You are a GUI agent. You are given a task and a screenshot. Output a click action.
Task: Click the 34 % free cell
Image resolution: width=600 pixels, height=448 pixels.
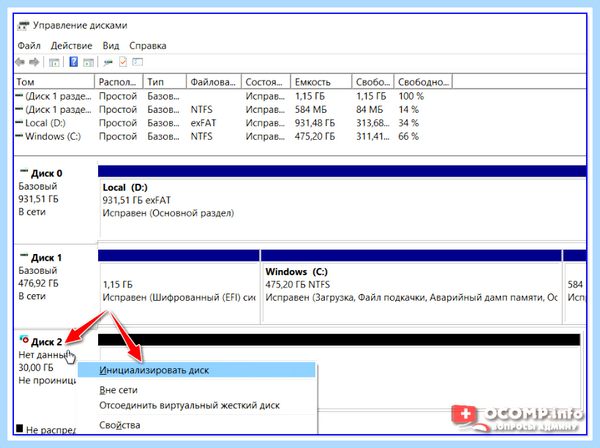point(408,123)
